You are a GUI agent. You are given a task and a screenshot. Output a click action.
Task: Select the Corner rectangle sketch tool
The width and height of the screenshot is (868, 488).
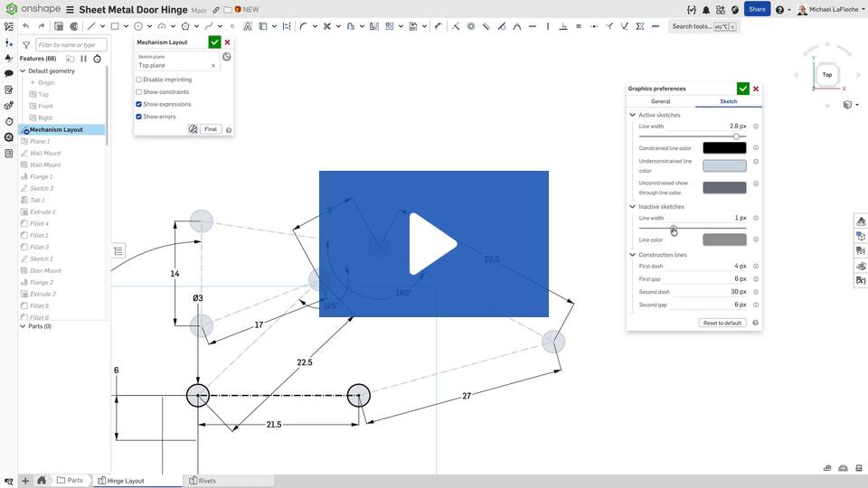(115, 26)
